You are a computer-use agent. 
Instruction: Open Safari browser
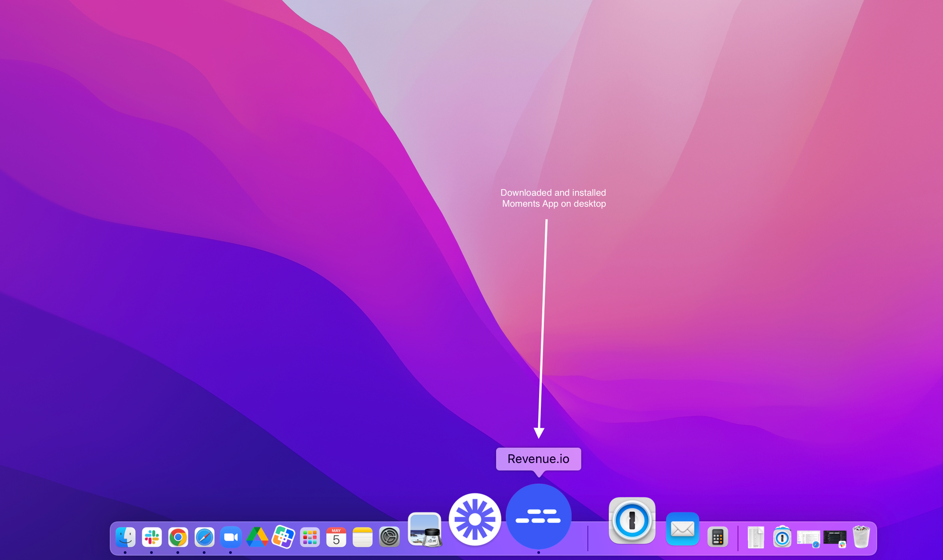tap(204, 537)
